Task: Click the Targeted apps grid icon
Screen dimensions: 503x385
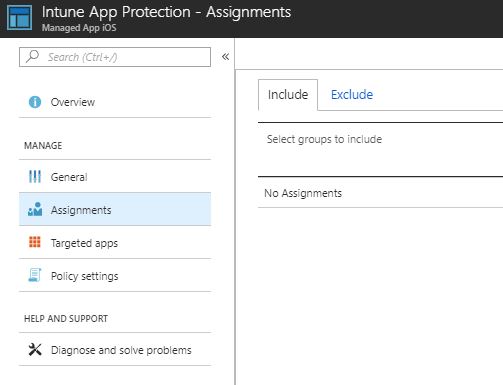Action: pyautogui.click(x=35, y=242)
